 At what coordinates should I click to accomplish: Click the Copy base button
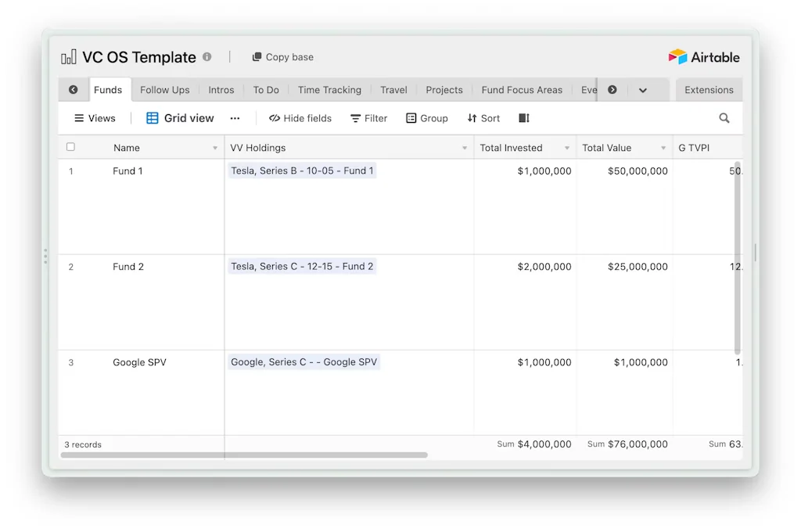tap(282, 57)
